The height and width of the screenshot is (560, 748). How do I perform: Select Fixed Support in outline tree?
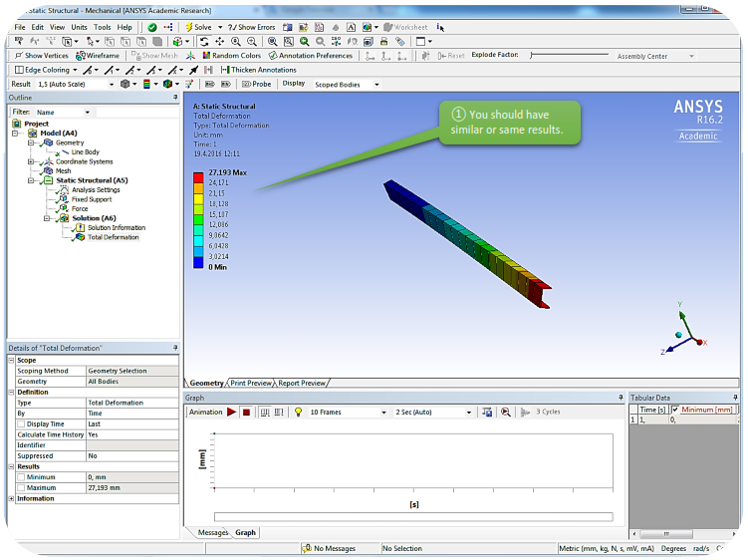(91, 199)
